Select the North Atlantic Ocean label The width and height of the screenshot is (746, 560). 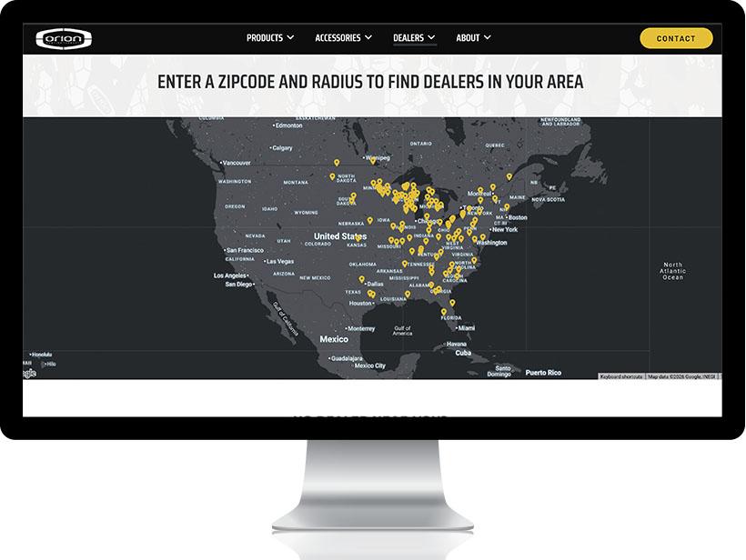pos(672,271)
